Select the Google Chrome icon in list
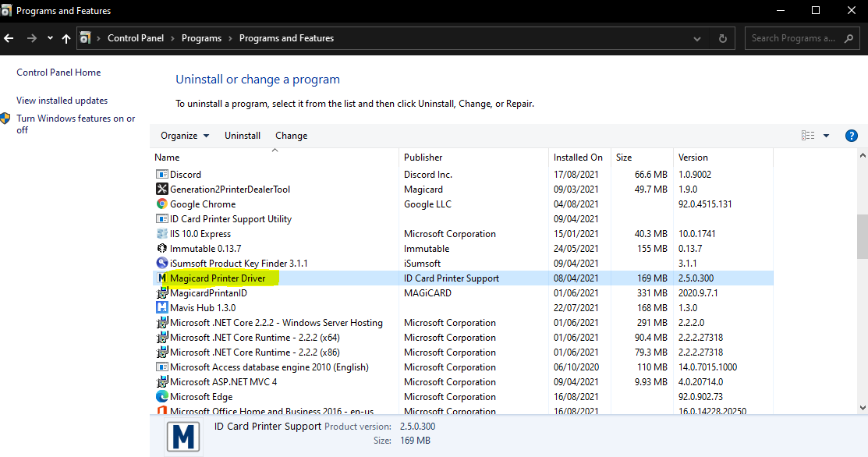This screenshot has height=457, width=868. (x=161, y=204)
